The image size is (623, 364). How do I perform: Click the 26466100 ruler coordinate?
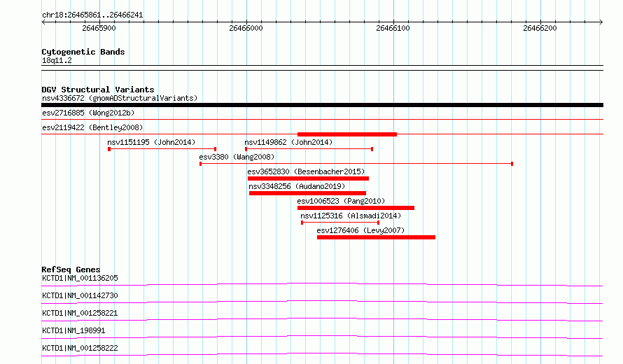click(x=393, y=28)
